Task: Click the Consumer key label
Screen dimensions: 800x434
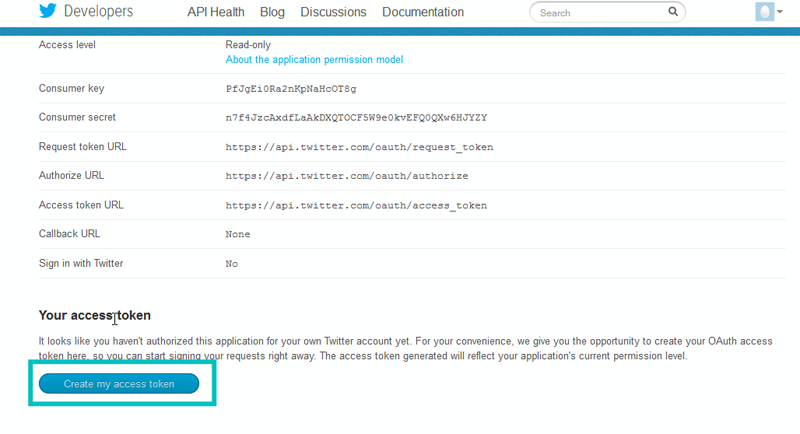Action: tap(71, 89)
